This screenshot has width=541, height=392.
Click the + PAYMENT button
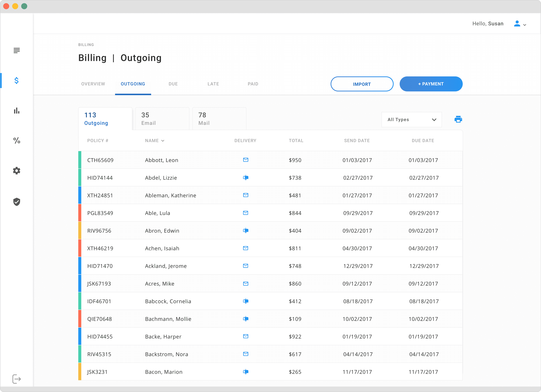coord(431,84)
